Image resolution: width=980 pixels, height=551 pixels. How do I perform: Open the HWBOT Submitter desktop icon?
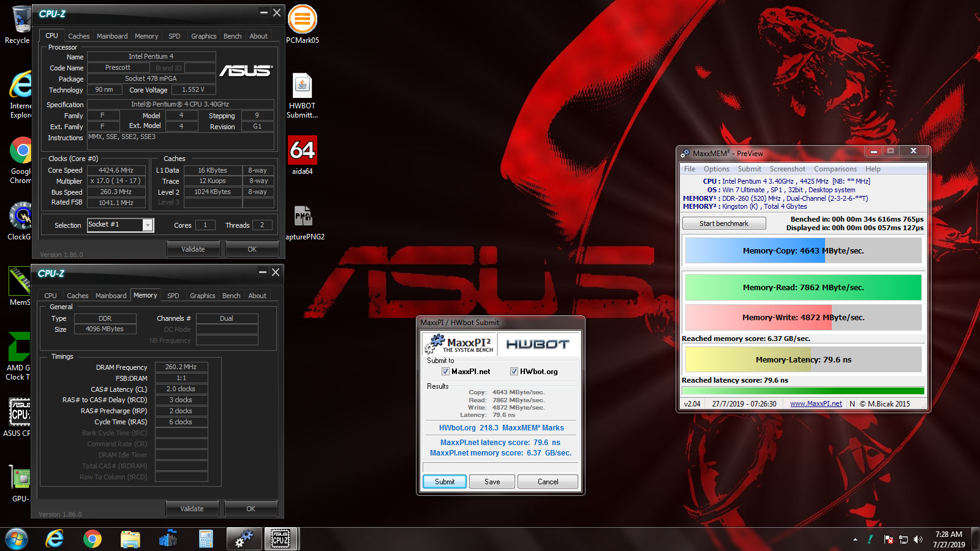[303, 96]
